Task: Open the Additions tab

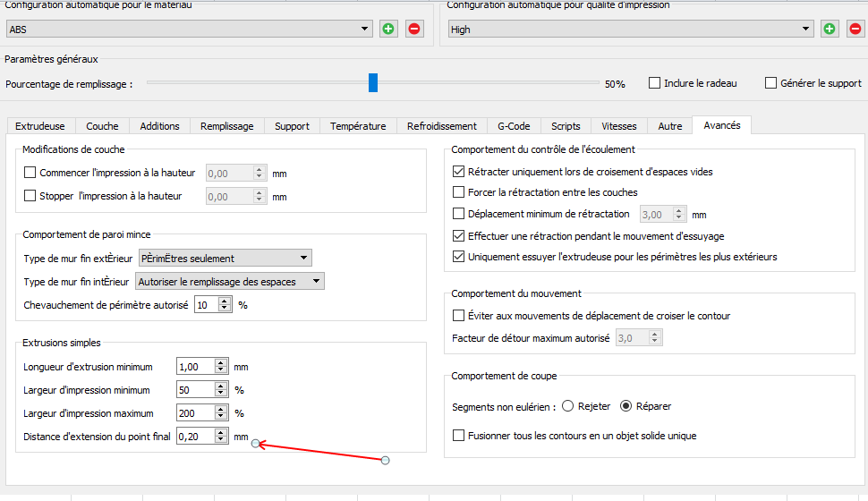Action: coord(159,126)
